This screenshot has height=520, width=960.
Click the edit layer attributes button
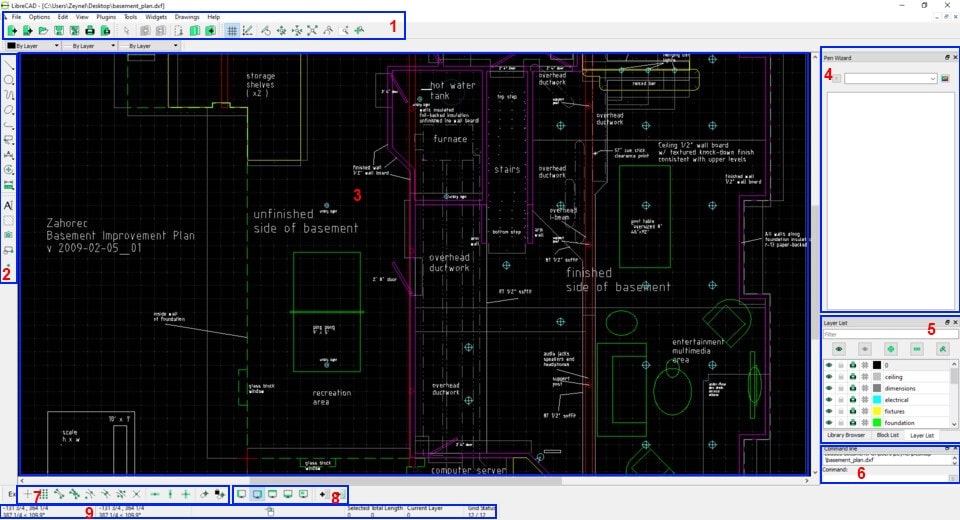click(x=943, y=349)
